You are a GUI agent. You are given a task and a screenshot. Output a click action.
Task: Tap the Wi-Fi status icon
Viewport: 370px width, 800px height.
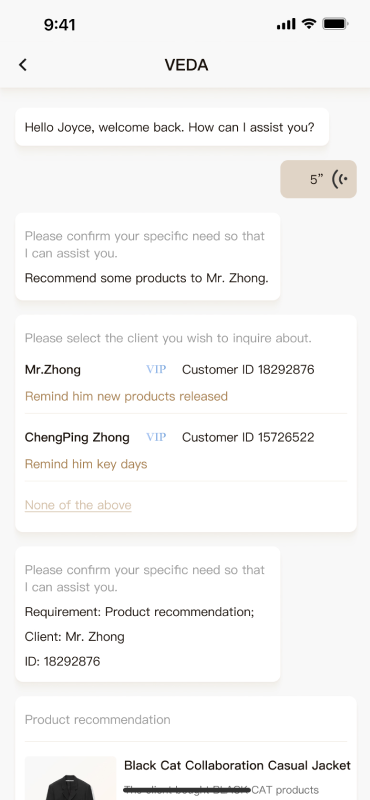(x=309, y=23)
